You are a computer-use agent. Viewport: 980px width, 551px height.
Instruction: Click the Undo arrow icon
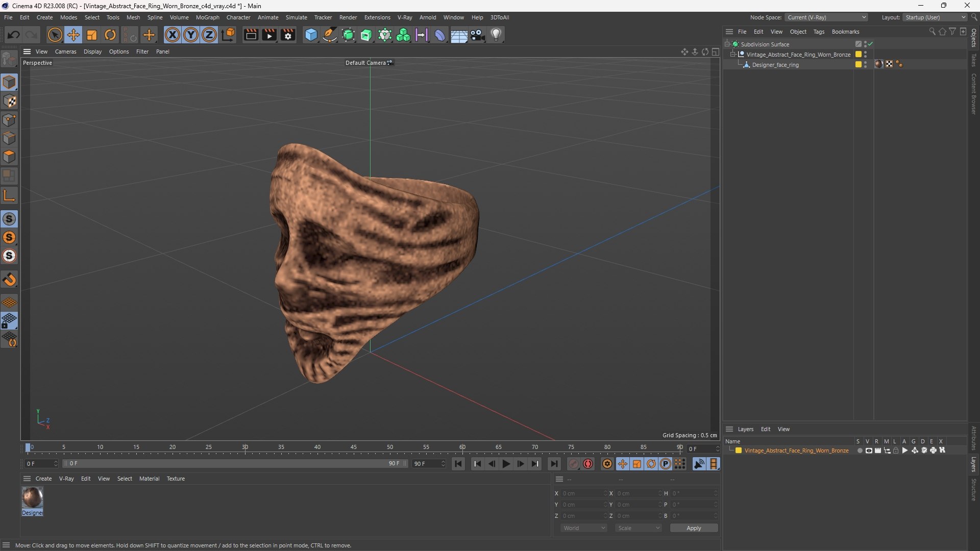tap(14, 35)
